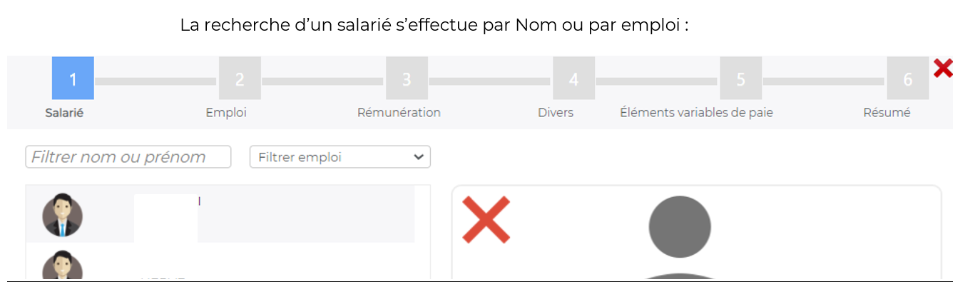
Task: Switch to the Rémunération step label
Action: click(x=399, y=113)
